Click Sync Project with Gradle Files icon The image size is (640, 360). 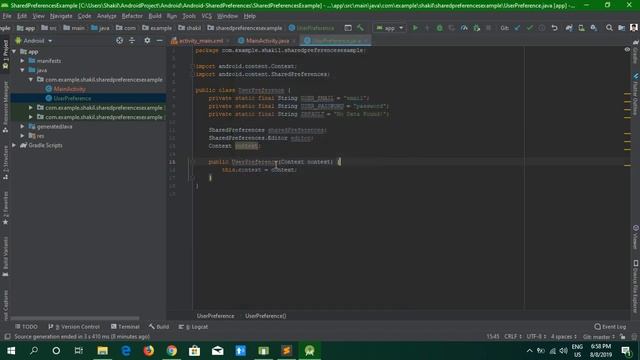[569, 28]
